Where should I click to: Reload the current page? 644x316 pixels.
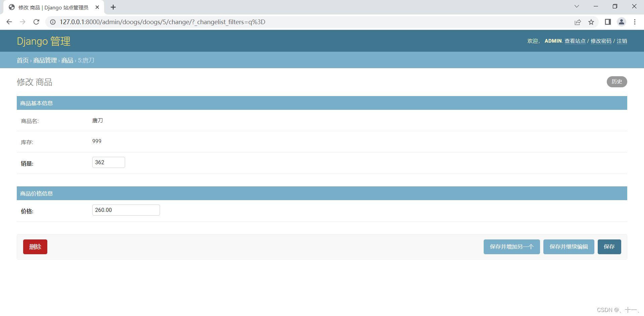[x=36, y=22]
